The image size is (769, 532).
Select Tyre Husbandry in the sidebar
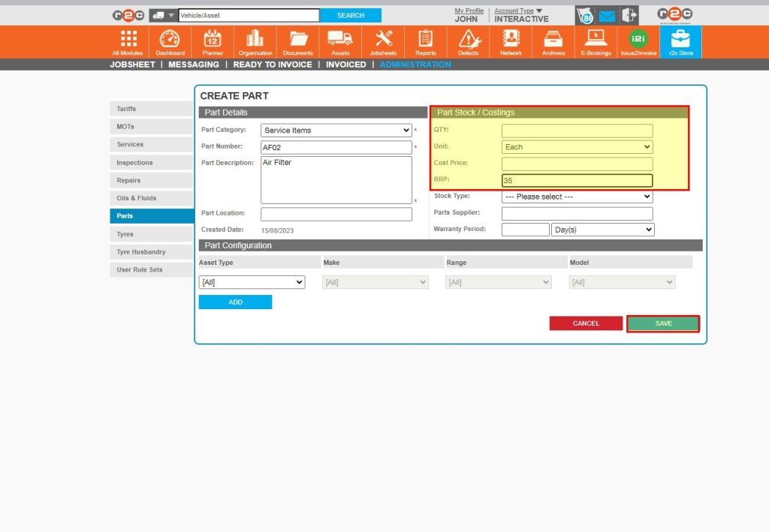(x=152, y=252)
